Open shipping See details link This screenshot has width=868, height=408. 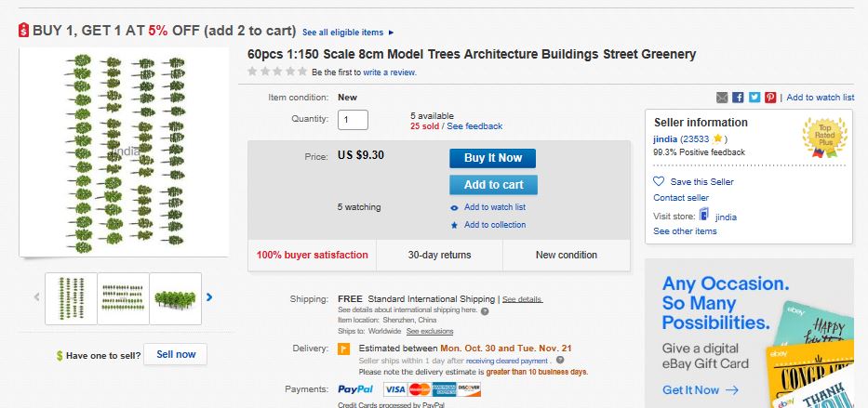[522, 299]
